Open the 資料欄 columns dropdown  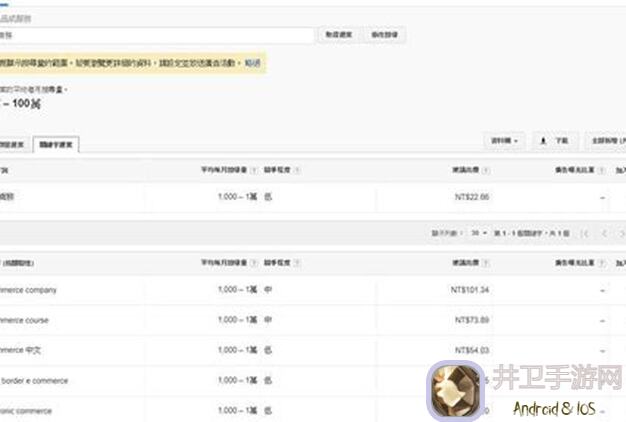[503, 141]
